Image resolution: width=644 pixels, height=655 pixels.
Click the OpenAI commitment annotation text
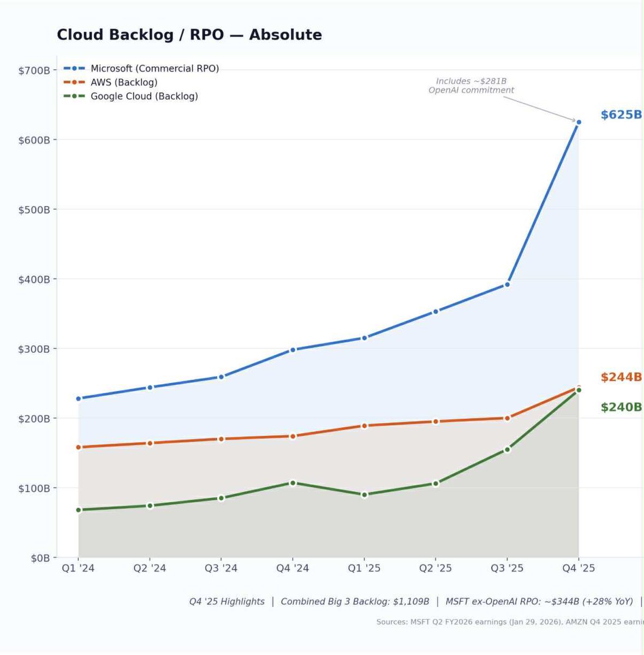click(472, 86)
